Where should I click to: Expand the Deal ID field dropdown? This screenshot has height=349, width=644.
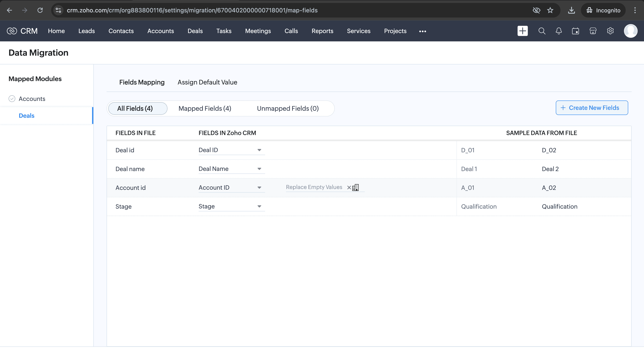pyautogui.click(x=259, y=150)
